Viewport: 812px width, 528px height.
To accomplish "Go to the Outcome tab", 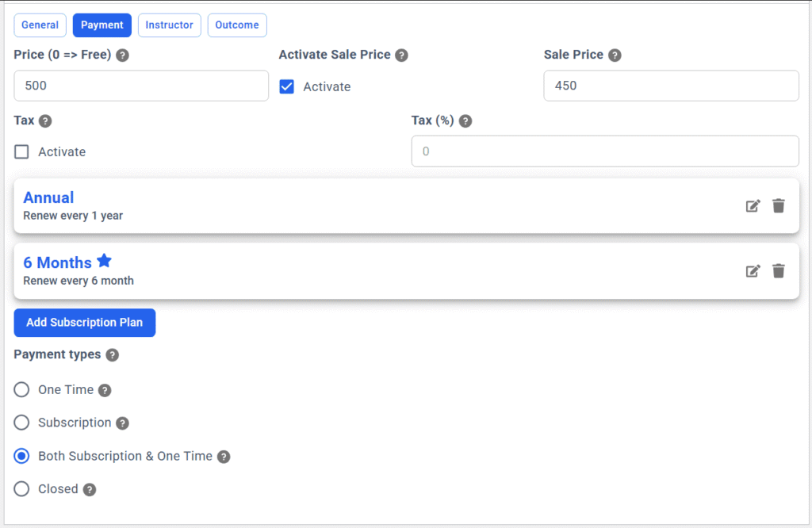I will (237, 25).
